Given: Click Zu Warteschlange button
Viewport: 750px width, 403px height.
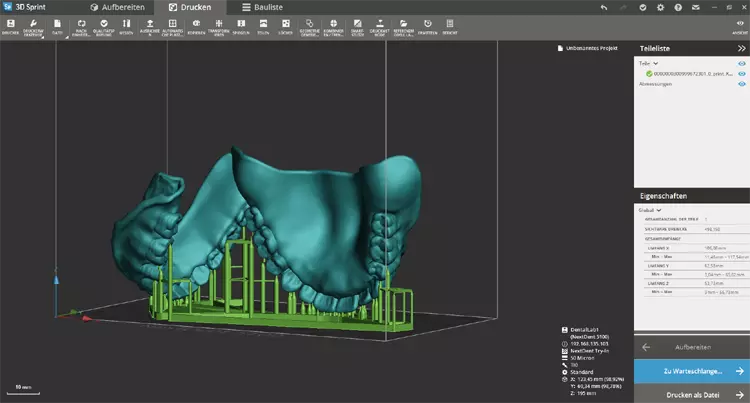Looking at the screenshot, I should (692, 371).
